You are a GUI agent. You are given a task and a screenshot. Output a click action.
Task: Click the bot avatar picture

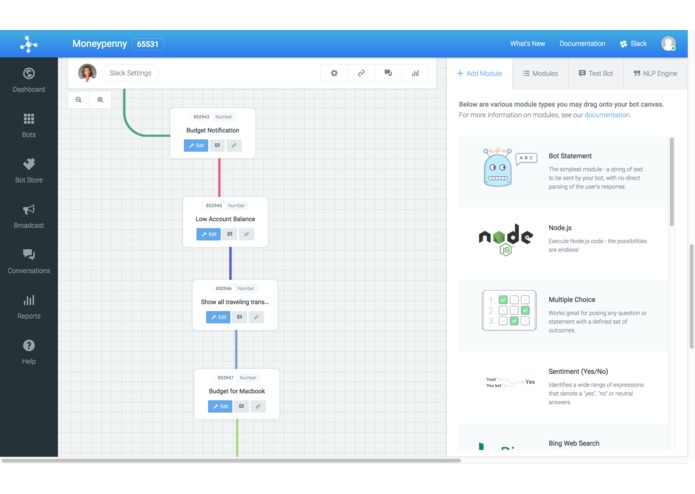87,73
